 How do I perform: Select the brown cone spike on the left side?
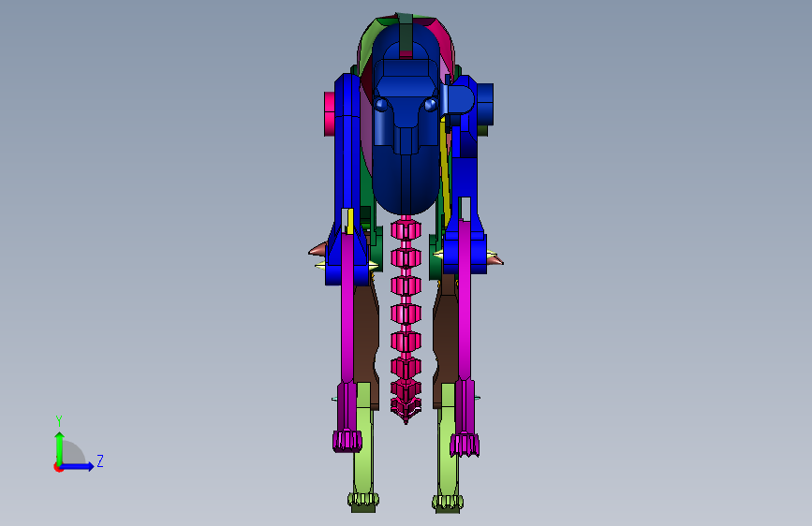pyautogui.click(x=318, y=250)
